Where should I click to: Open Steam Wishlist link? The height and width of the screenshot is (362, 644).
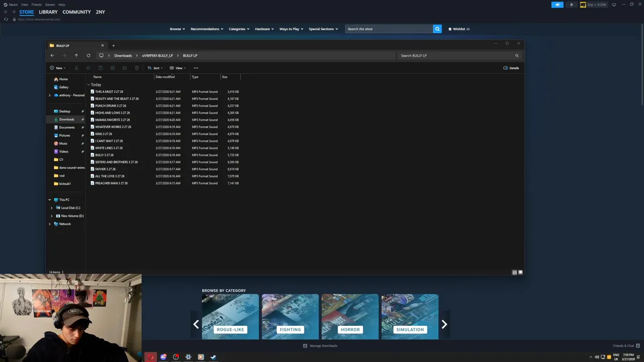point(459,29)
